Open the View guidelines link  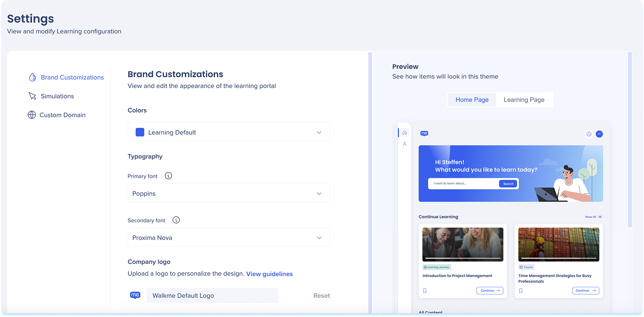point(269,274)
